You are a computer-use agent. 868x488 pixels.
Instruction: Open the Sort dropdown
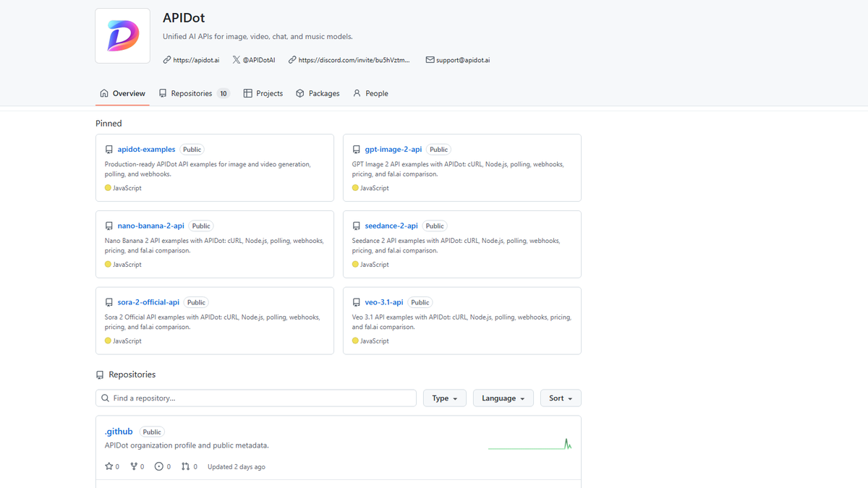coord(561,398)
